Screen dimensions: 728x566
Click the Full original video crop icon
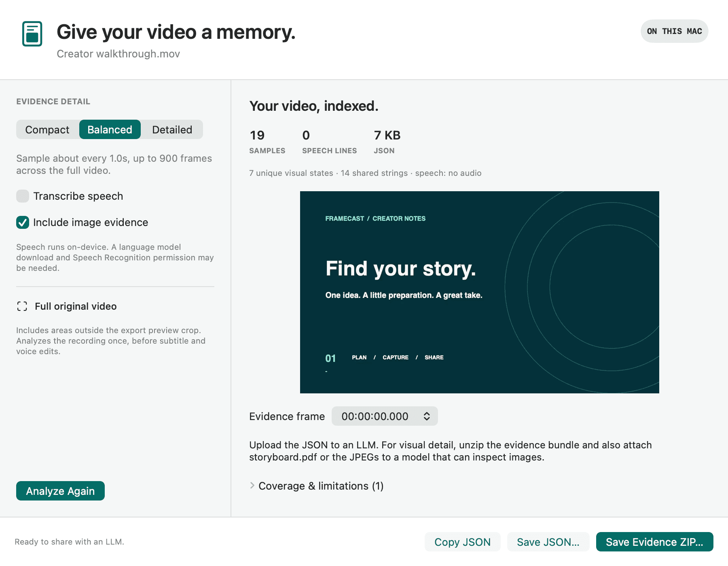[x=22, y=306]
